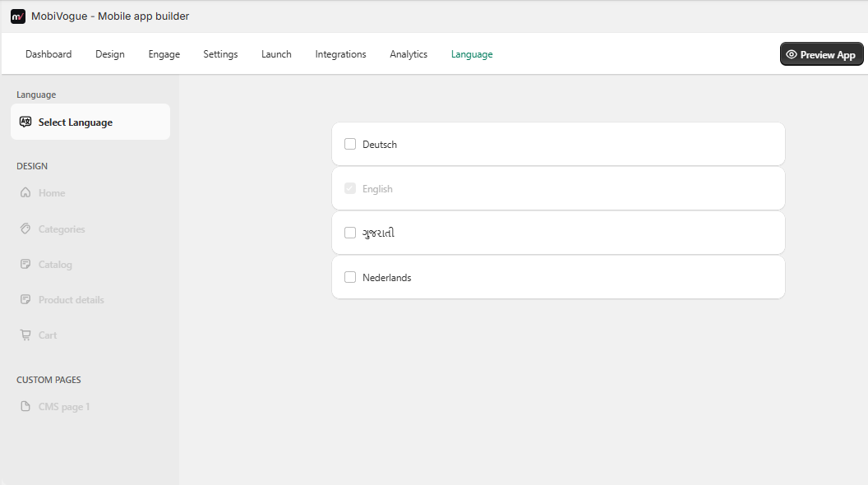Click the CUSTOM PAGES section heading
The width and height of the screenshot is (868, 485).
click(48, 380)
